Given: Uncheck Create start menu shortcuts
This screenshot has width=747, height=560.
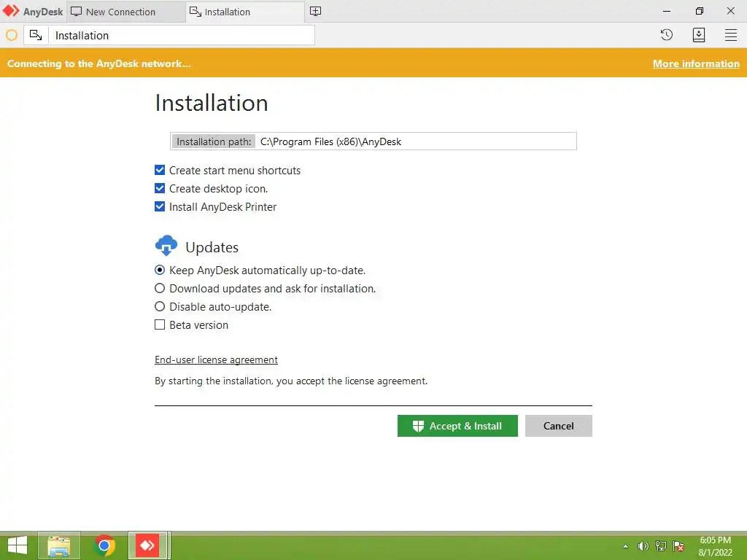Looking at the screenshot, I should tap(160, 170).
